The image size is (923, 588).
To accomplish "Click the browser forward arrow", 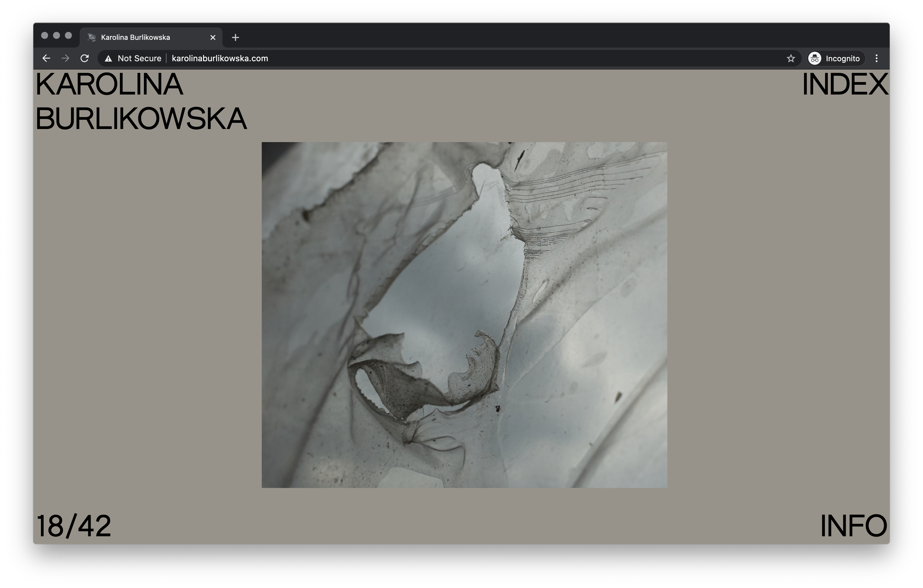I will pyautogui.click(x=65, y=58).
